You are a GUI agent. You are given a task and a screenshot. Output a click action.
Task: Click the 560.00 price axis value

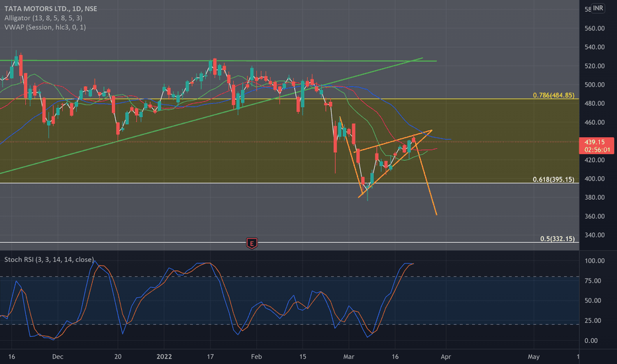coord(594,28)
